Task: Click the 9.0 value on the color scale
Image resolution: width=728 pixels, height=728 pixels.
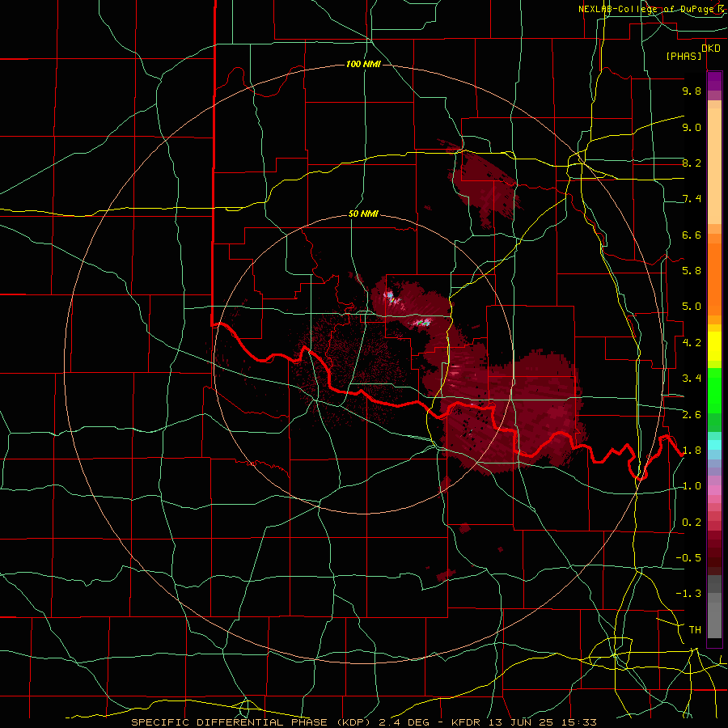Action: tap(692, 127)
